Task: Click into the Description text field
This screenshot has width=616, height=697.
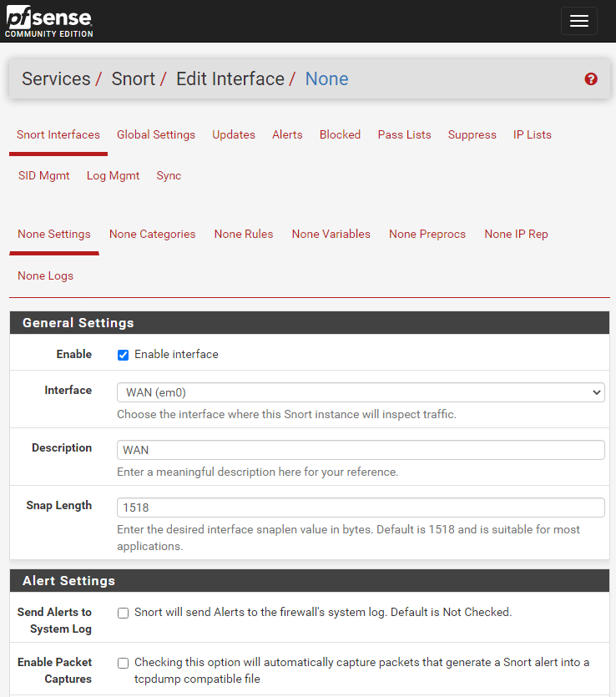Action: click(x=361, y=450)
